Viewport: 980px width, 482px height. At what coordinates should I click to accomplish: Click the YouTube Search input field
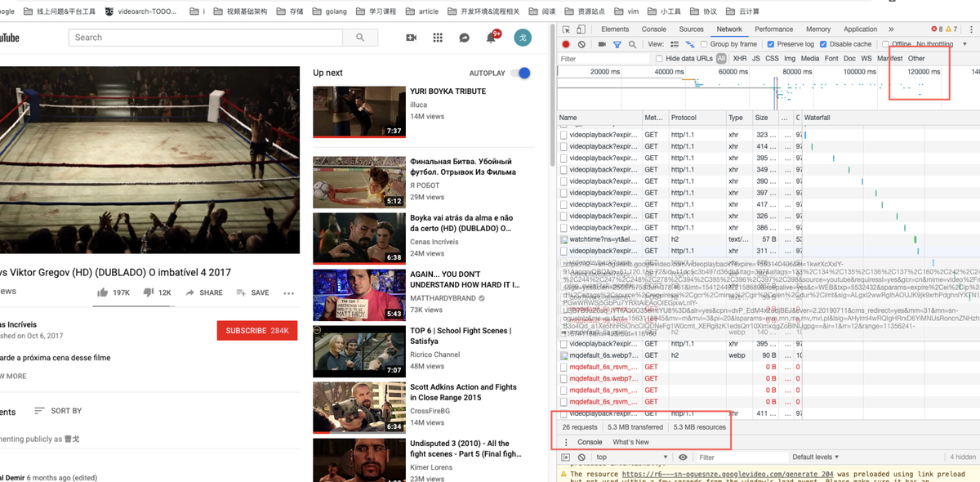click(x=204, y=38)
